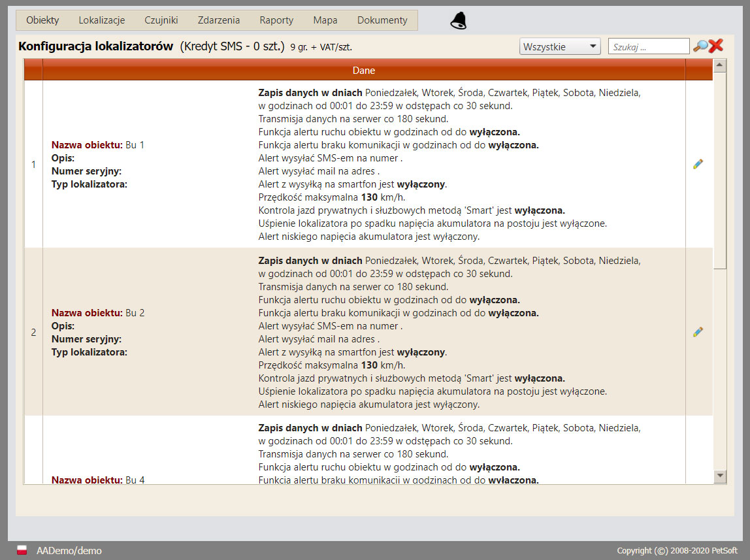
Task: Select 'Nazwa obiektu: Bu 2' text
Action: 97,313
